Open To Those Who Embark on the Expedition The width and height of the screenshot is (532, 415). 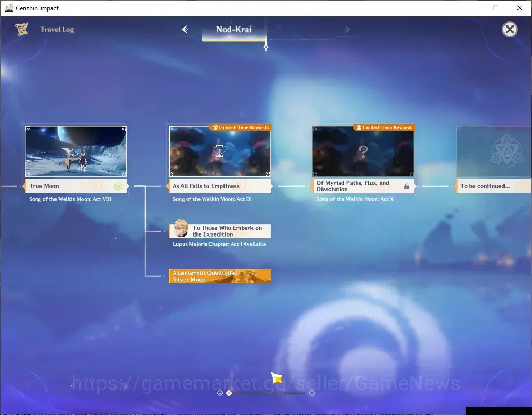pyautogui.click(x=219, y=231)
